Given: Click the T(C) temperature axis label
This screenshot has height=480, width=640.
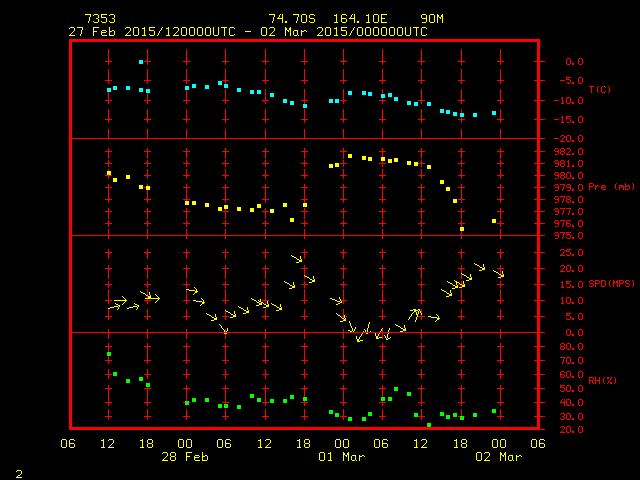Looking at the screenshot, I should pyautogui.click(x=599, y=90).
